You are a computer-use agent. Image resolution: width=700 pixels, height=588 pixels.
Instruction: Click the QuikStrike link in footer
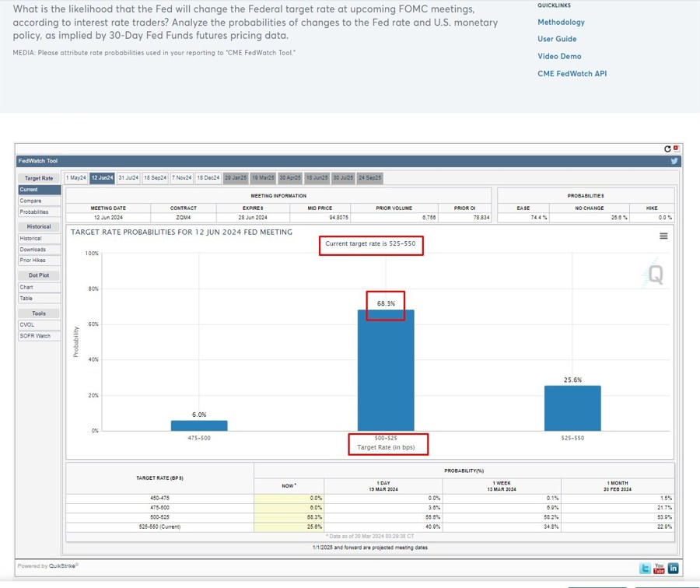pyautogui.click(x=64, y=565)
